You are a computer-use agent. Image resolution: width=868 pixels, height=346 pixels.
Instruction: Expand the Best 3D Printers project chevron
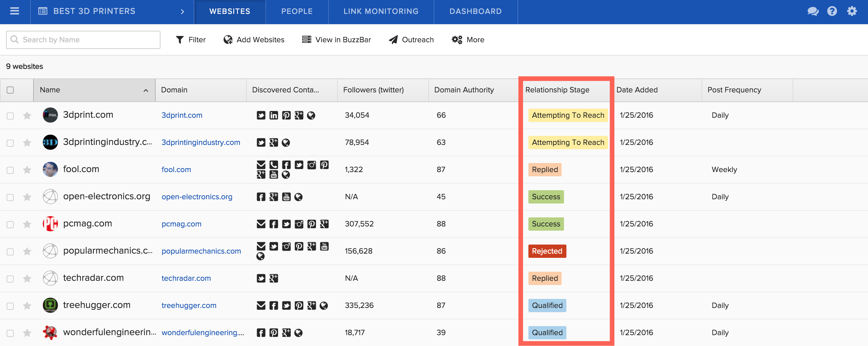pyautogui.click(x=182, y=11)
